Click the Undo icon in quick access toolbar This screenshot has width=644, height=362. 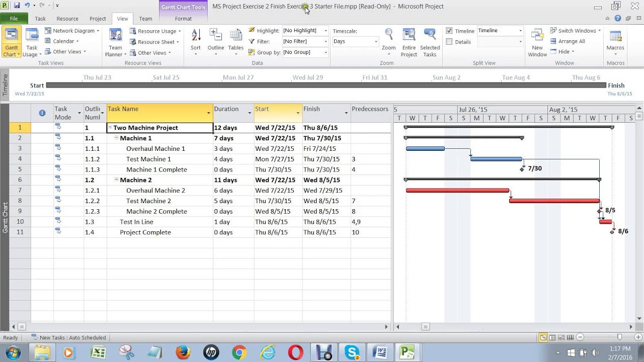pos(27,6)
